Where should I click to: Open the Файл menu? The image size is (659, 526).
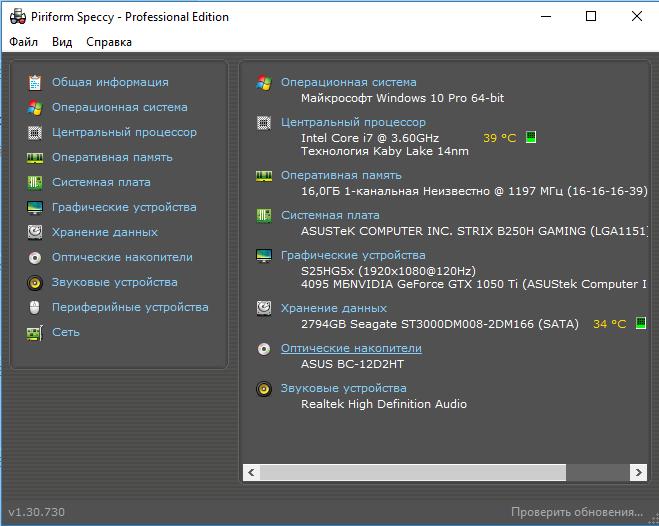[24, 42]
